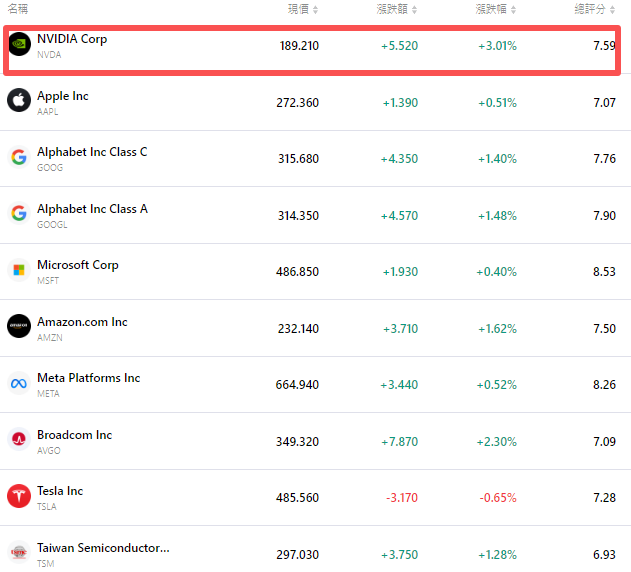631x572 pixels.
Task: Click Tesla change -3.170
Action: click(x=402, y=498)
